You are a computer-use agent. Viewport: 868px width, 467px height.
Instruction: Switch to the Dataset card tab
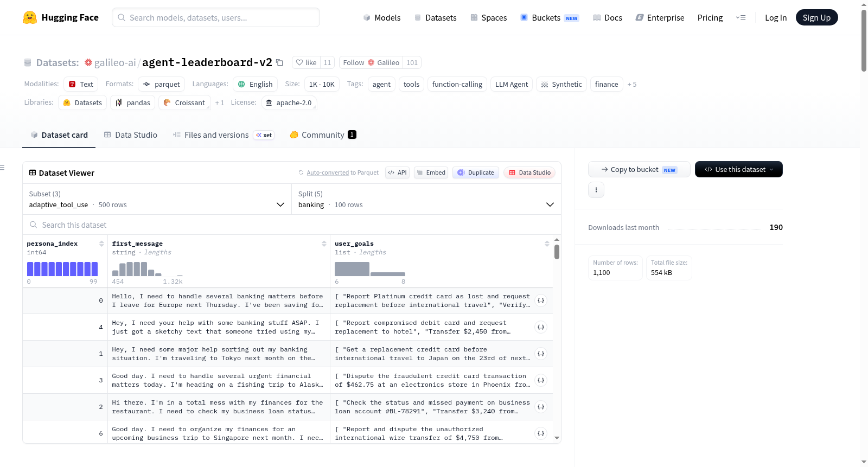point(59,135)
